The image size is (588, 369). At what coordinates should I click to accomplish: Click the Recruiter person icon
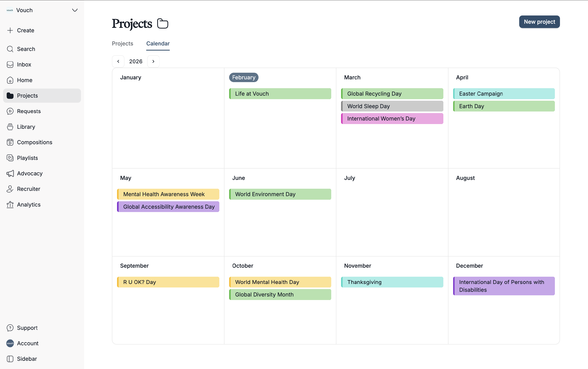[x=10, y=189]
